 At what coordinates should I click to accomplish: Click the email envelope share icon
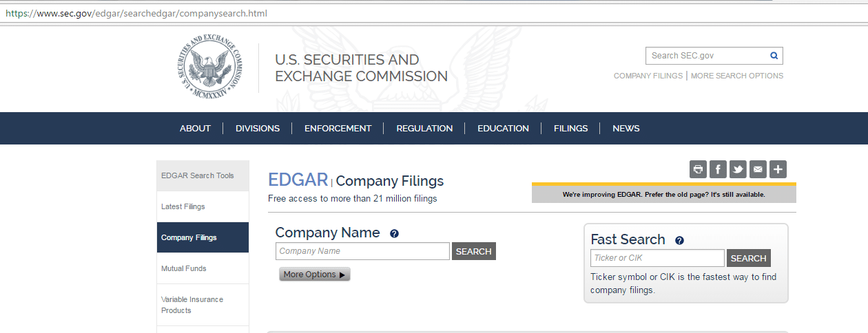(x=758, y=169)
